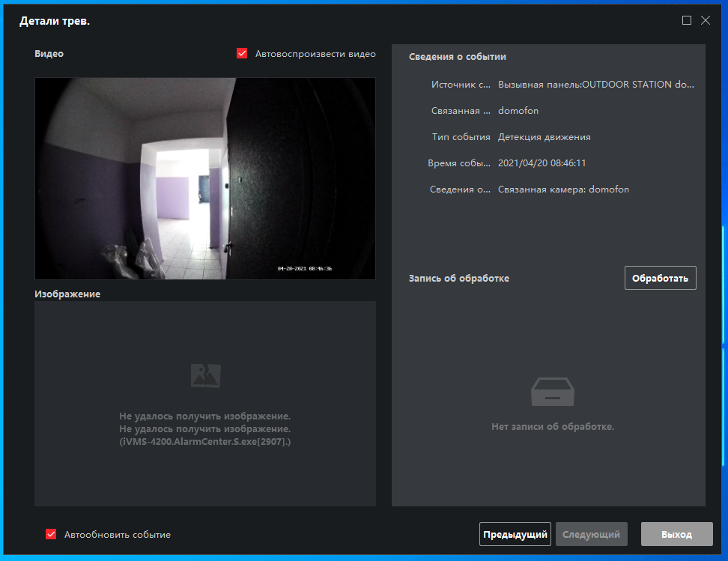This screenshot has width=728, height=561.
Task: Go to the Предыдущий alarm event
Action: [x=515, y=534]
